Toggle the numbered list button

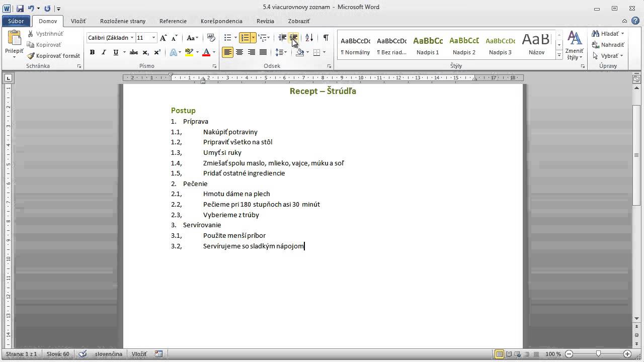(x=245, y=38)
